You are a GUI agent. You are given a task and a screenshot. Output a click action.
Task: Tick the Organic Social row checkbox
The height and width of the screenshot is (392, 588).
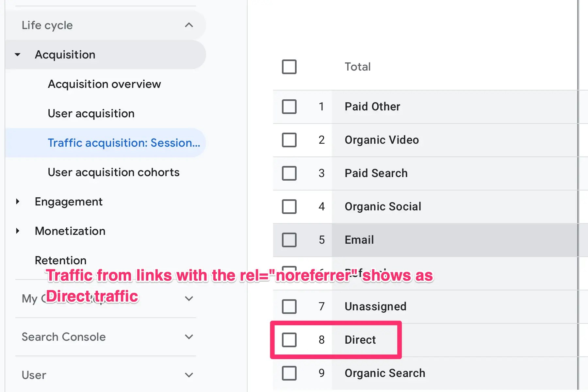coord(289,206)
